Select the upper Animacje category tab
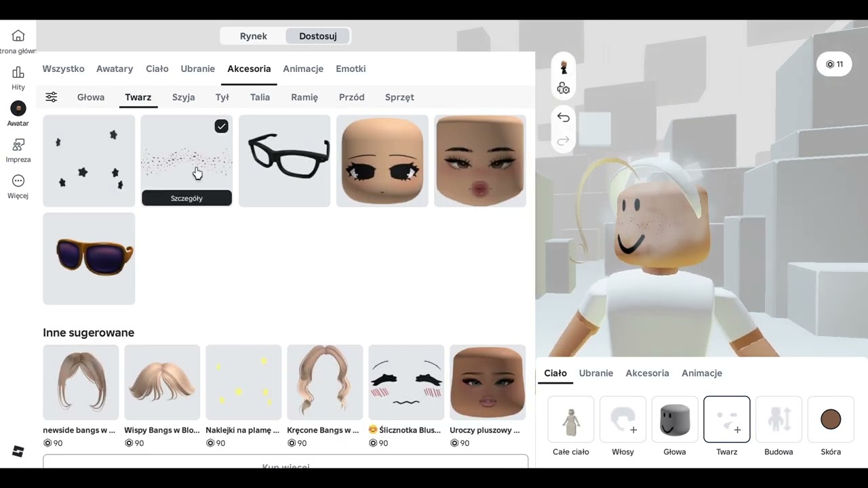This screenshot has height=488, width=868. 303,68
